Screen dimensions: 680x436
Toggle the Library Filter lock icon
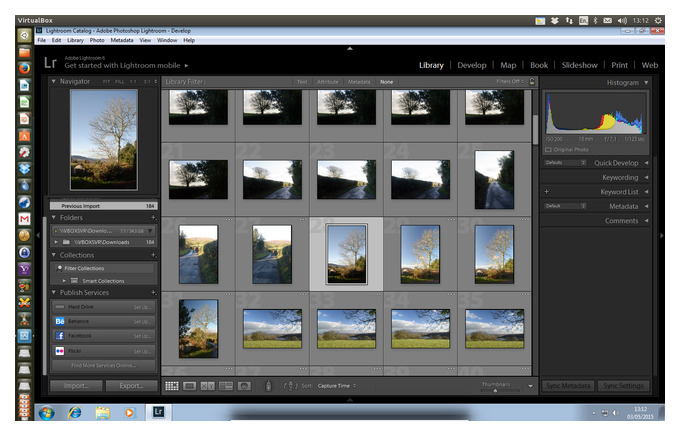[532, 81]
